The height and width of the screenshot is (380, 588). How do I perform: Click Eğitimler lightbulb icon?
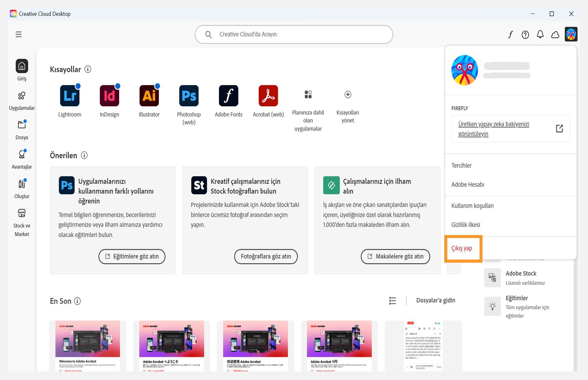tap(492, 306)
